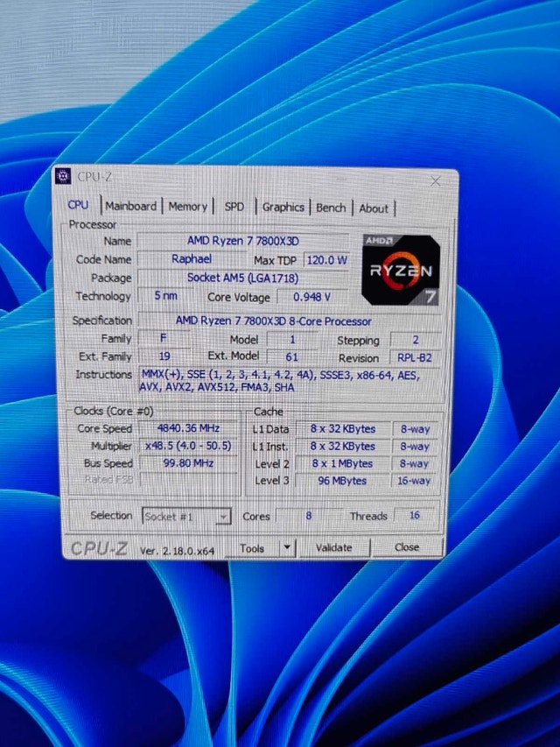Click the CPU-Z app icon in title bar
Image resolution: width=560 pixels, height=747 pixels.
[x=63, y=176]
